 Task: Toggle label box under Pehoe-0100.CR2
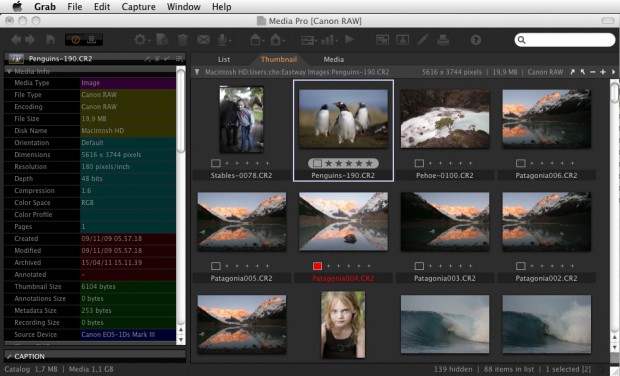(419, 163)
